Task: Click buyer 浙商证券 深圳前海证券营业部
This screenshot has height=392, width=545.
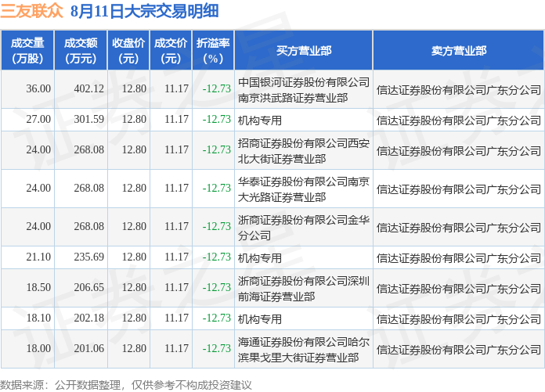Action: tap(304, 289)
